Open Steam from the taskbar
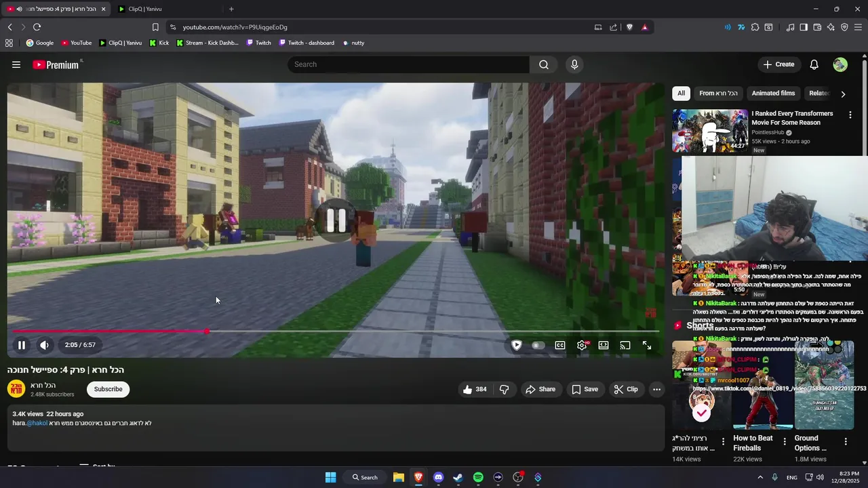This screenshot has width=868, height=488. pyautogui.click(x=458, y=477)
